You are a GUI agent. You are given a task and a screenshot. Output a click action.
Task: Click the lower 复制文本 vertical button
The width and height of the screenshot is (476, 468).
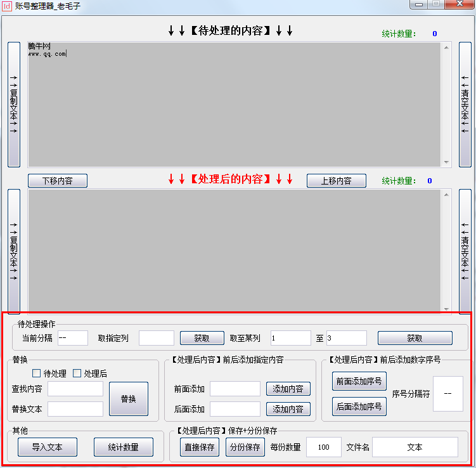pos(14,252)
